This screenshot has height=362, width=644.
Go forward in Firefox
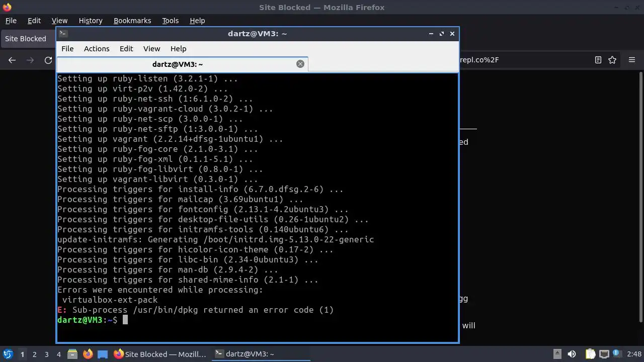[x=30, y=60]
